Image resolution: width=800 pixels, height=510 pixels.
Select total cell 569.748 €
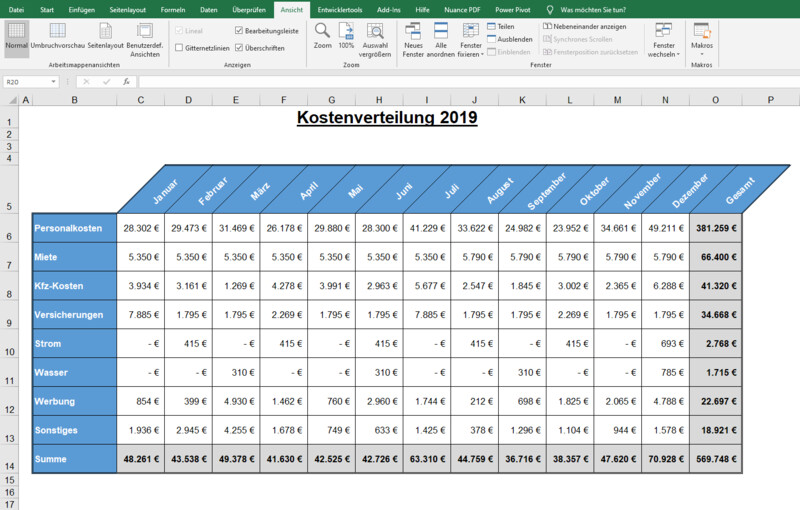pos(716,459)
